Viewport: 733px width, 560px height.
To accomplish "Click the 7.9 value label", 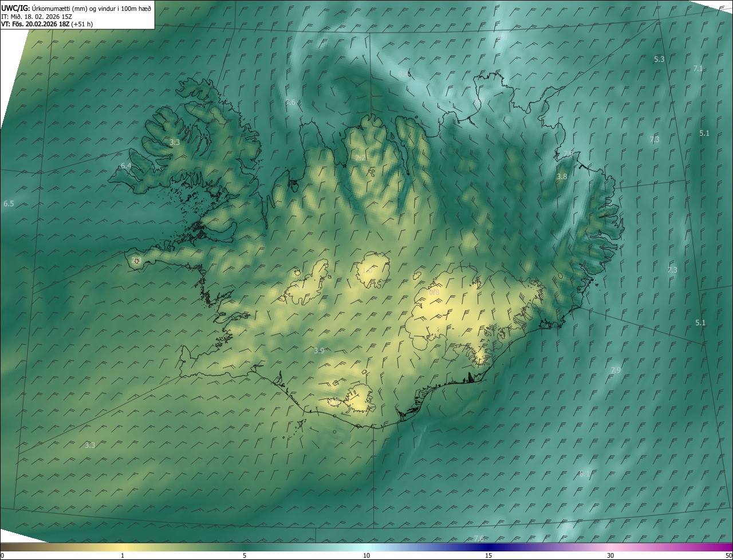I will click(x=616, y=370).
